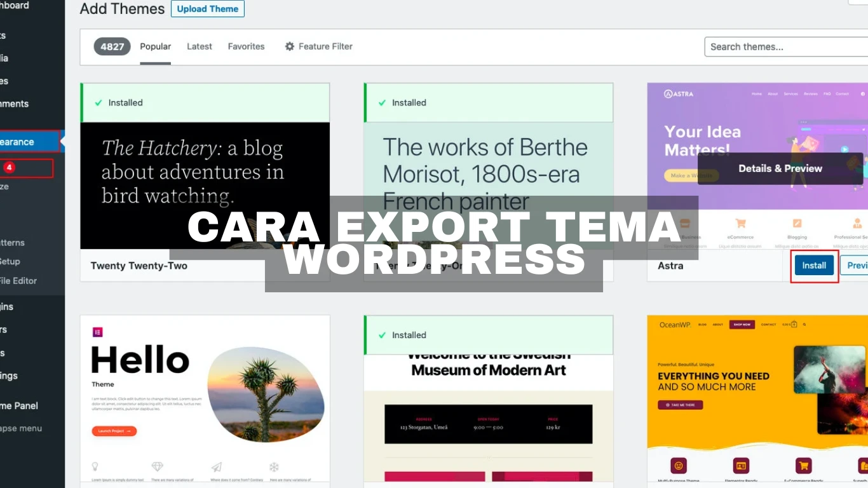868x488 pixels.
Task: Click the 4827 theme count badge
Action: click(112, 46)
